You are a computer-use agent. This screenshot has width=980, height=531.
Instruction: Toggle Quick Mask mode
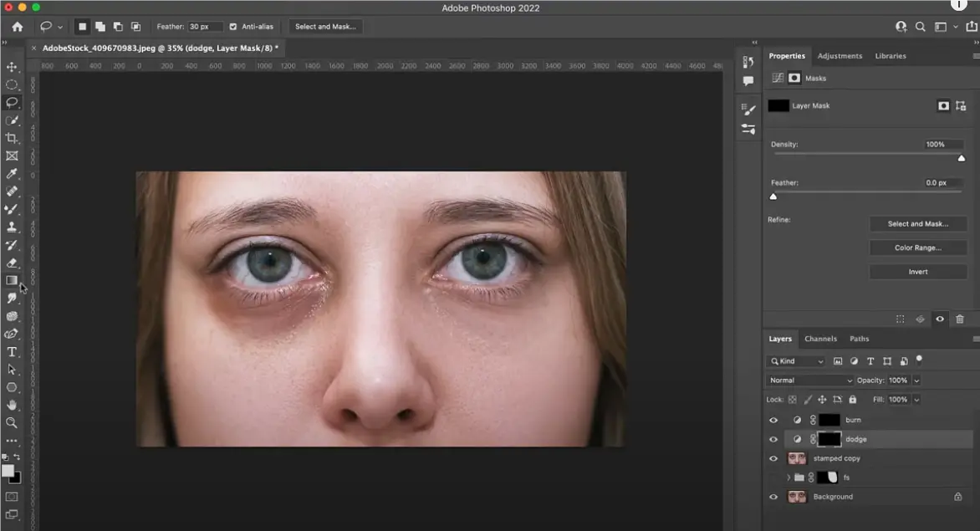12,497
